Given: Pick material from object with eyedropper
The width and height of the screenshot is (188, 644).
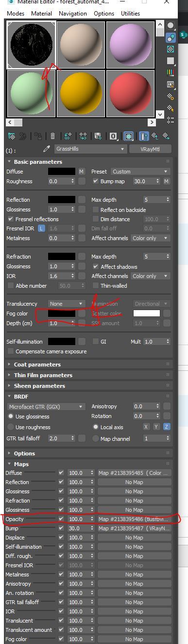Looking at the screenshot, I should click(x=47, y=149).
